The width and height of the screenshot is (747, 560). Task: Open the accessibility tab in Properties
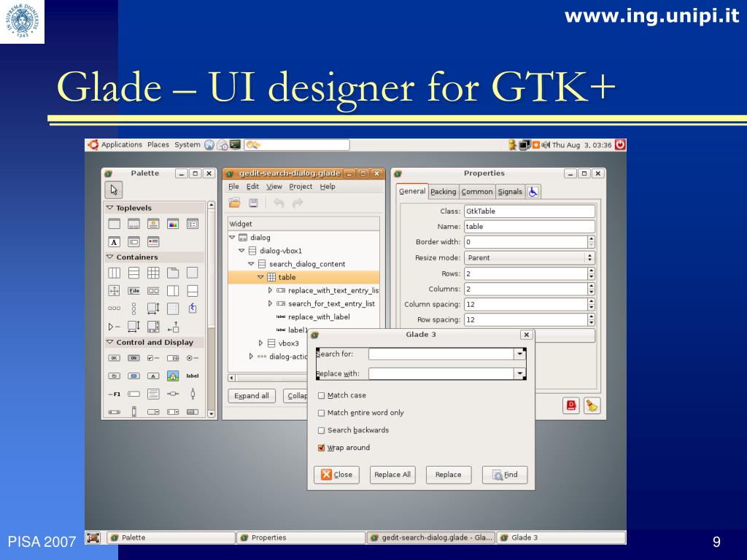click(x=533, y=192)
